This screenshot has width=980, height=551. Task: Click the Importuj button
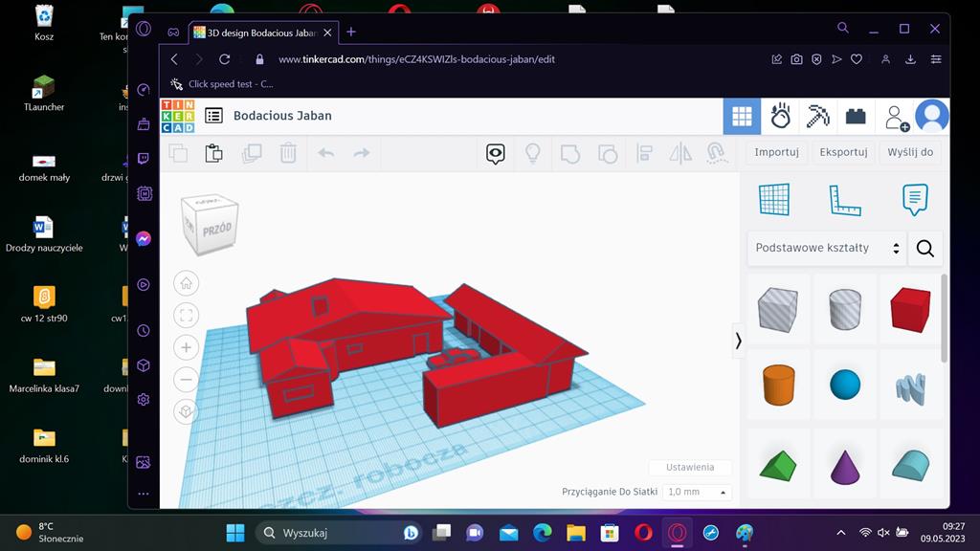click(x=776, y=152)
